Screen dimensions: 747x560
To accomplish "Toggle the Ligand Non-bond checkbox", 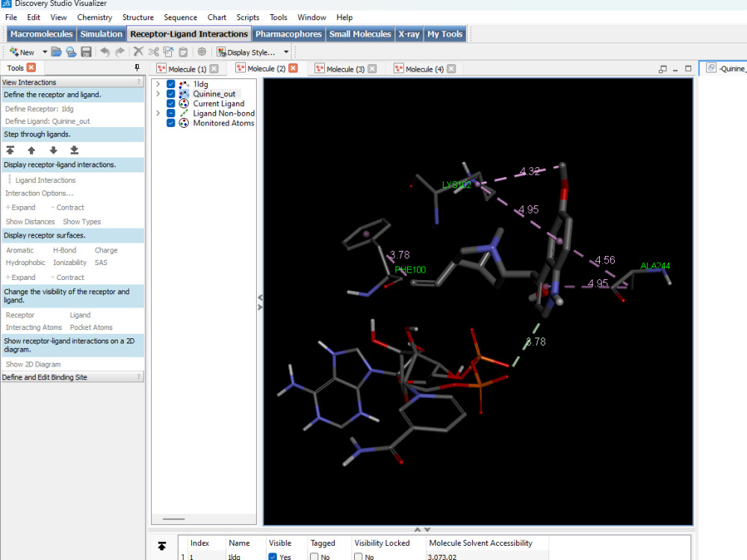I will pos(171,113).
